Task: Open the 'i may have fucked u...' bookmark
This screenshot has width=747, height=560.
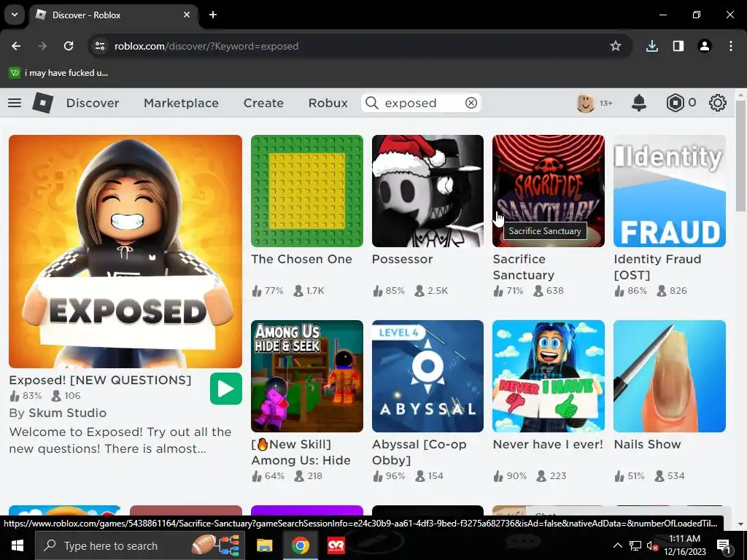Action: point(58,73)
